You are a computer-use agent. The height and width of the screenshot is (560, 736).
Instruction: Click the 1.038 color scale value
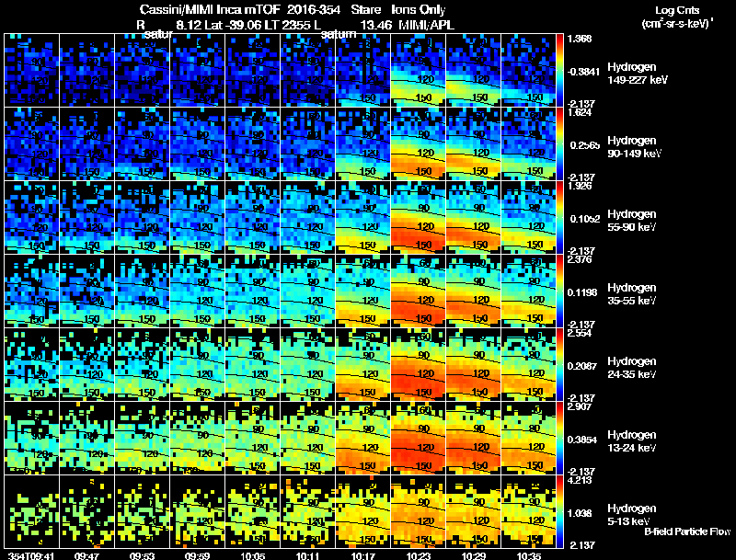click(580, 514)
